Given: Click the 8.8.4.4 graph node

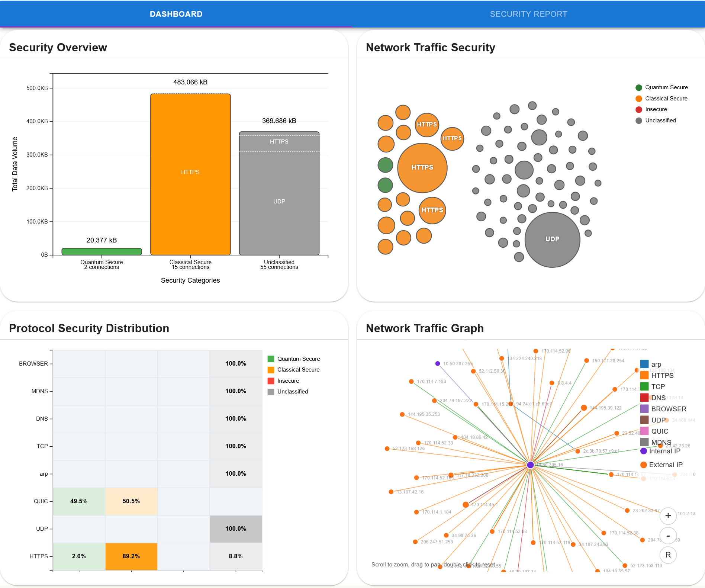Looking at the screenshot, I should click(x=552, y=383).
